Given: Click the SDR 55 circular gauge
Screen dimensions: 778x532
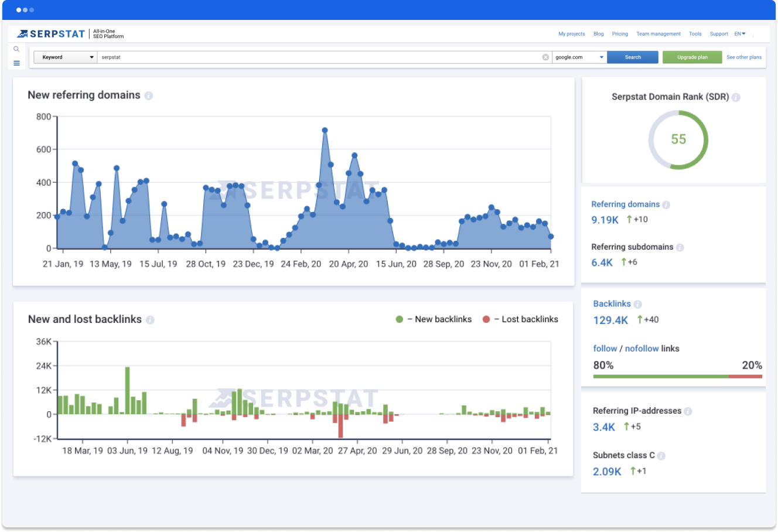Looking at the screenshot, I should pyautogui.click(x=678, y=140).
